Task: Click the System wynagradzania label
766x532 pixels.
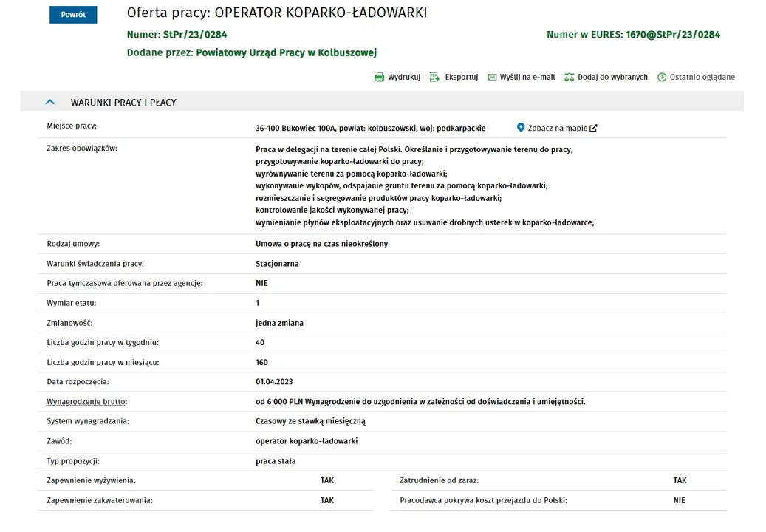Action: pyautogui.click(x=88, y=421)
